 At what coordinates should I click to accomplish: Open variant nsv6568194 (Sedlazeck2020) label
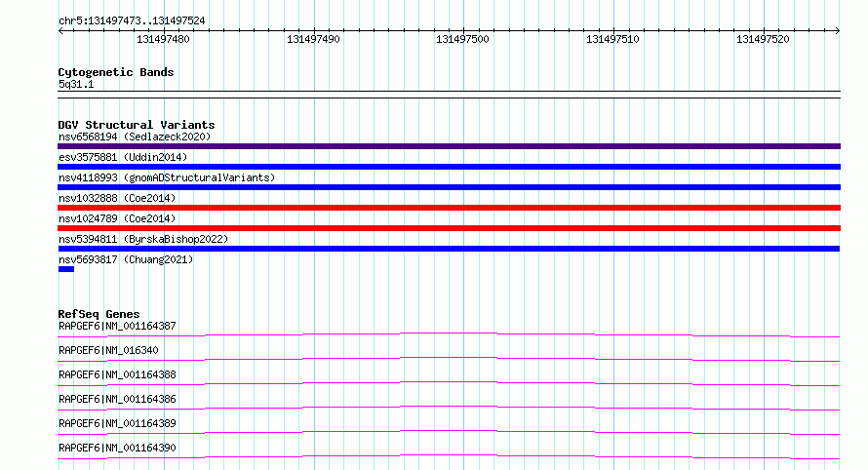tap(135, 137)
